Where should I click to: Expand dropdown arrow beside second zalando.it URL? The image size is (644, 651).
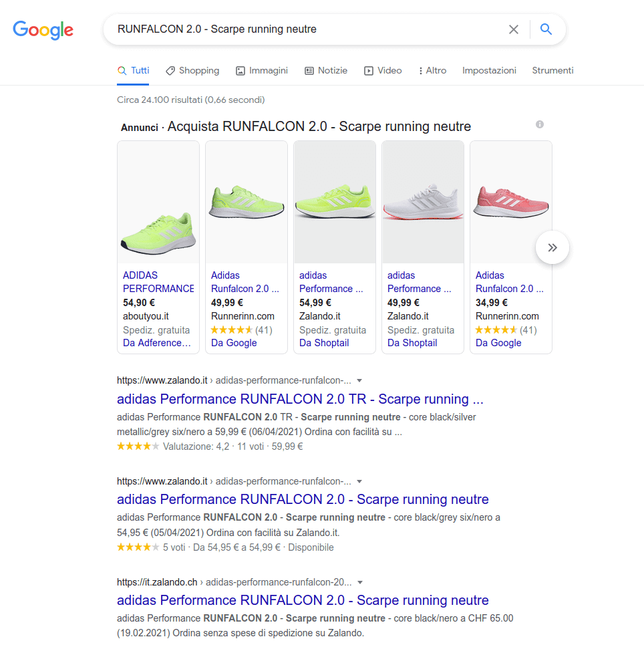(x=360, y=481)
